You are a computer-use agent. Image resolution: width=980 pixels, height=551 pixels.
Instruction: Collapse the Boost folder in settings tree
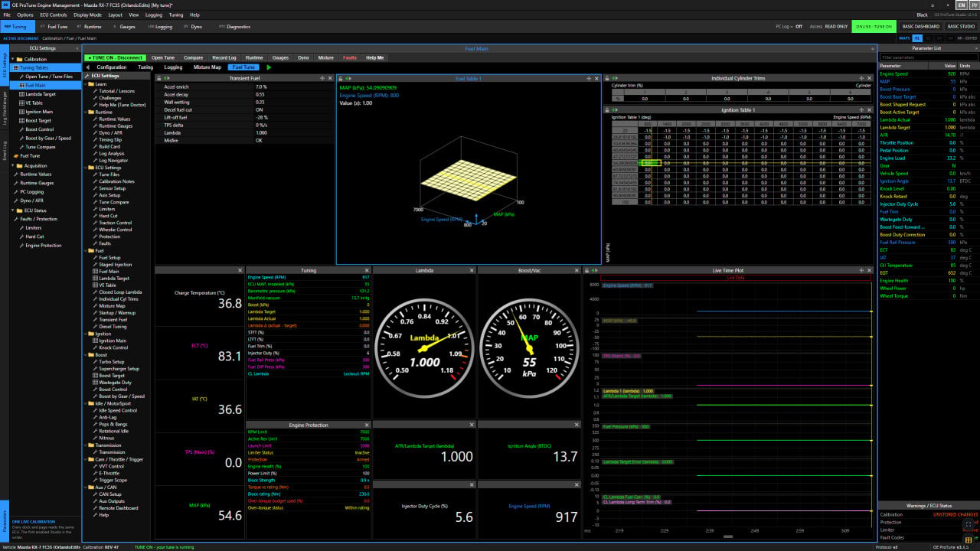86,355
